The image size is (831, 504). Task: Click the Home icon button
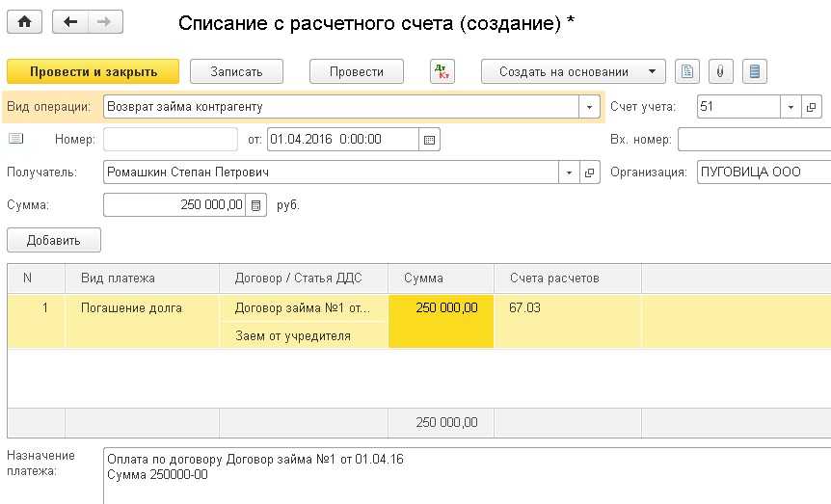[24, 22]
